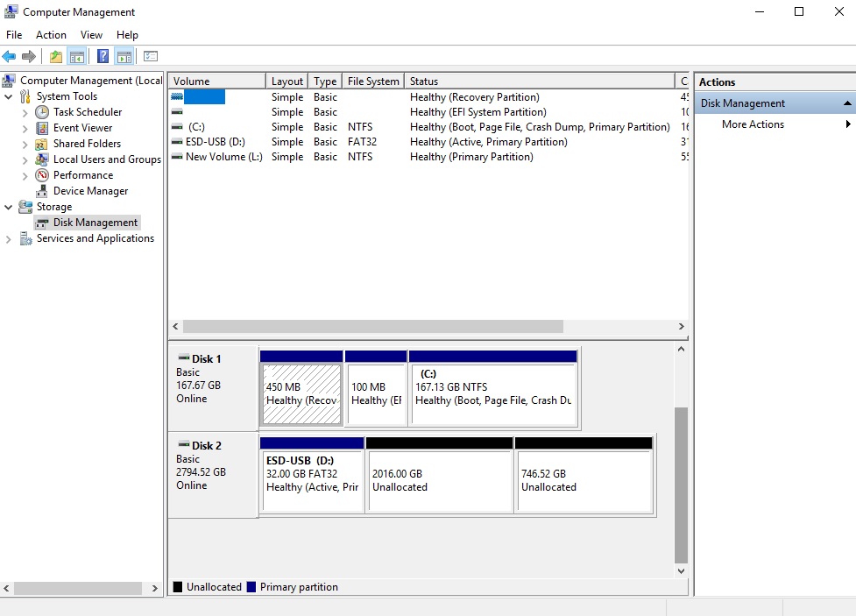Expand the Task Scheduler node
This screenshot has width=856, height=616.
pyautogui.click(x=25, y=113)
